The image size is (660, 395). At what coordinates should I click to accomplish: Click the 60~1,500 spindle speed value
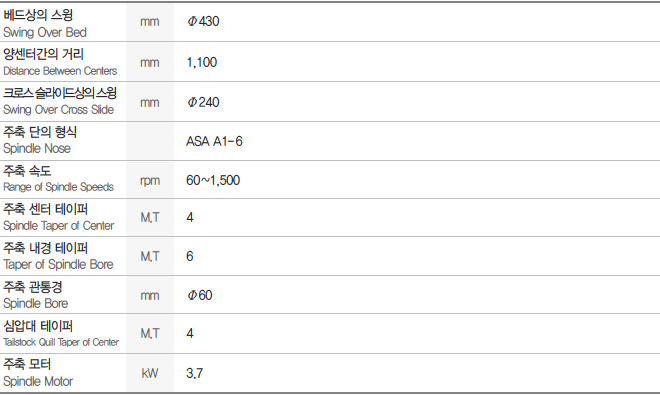(213, 180)
